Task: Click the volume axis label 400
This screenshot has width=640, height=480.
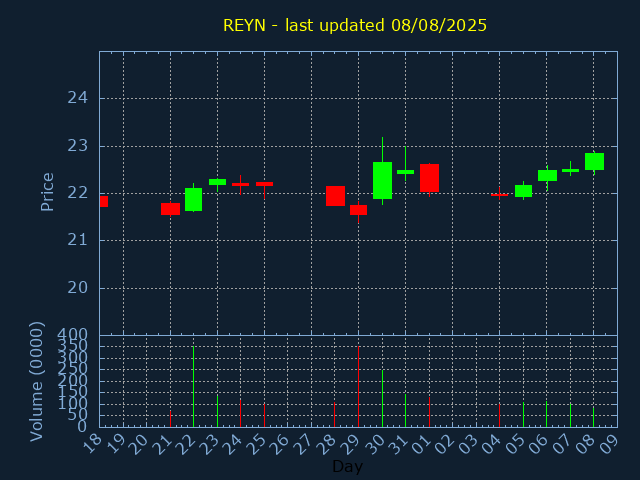Action: (x=72, y=336)
